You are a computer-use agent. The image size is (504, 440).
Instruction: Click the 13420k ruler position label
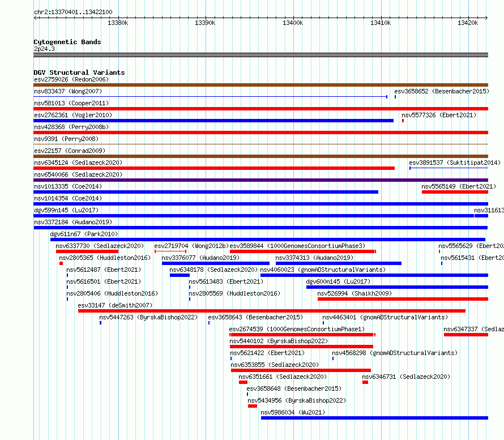pos(468,23)
